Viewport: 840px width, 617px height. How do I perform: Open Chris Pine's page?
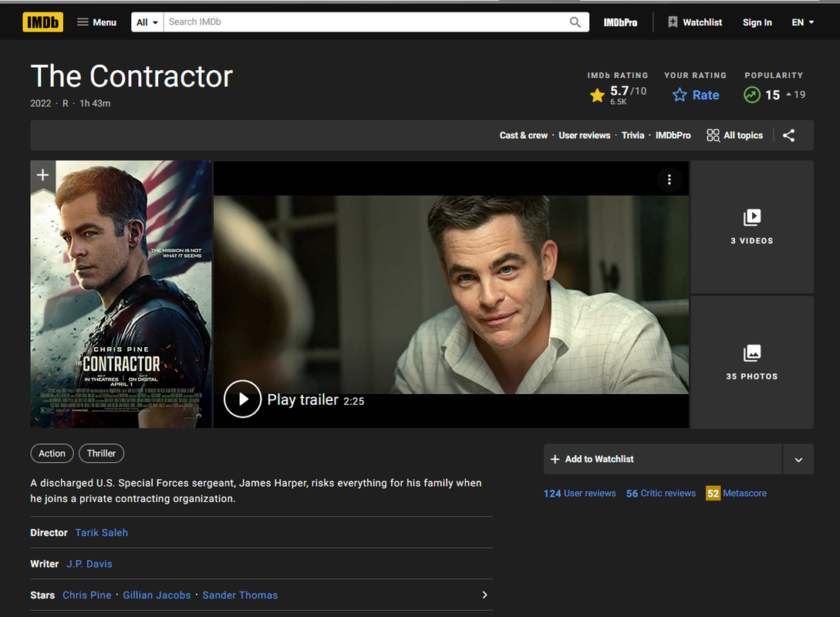coord(87,595)
